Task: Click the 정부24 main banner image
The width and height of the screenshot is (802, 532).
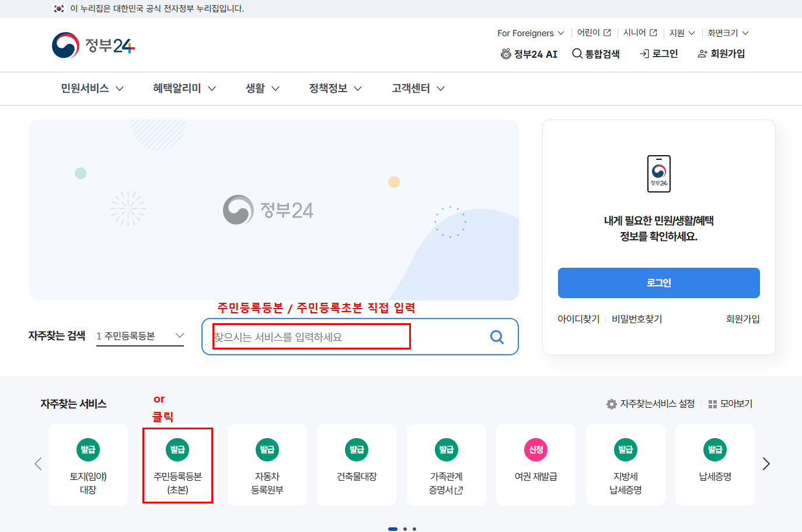Action: [274, 210]
